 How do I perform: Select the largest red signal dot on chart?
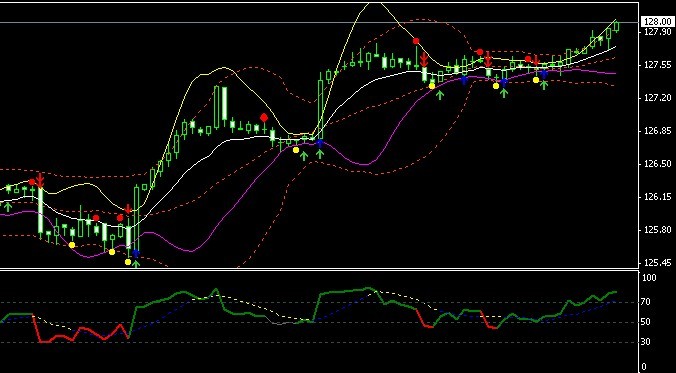click(264, 118)
